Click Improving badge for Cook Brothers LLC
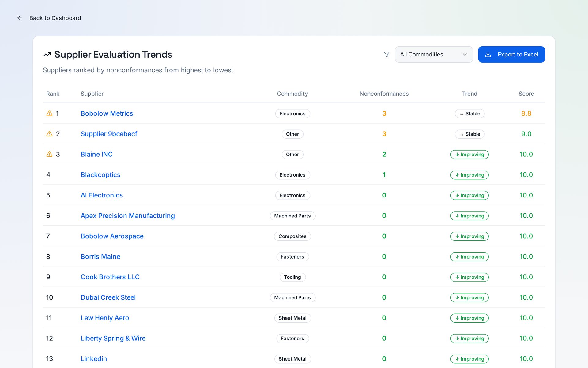 (x=469, y=277)
